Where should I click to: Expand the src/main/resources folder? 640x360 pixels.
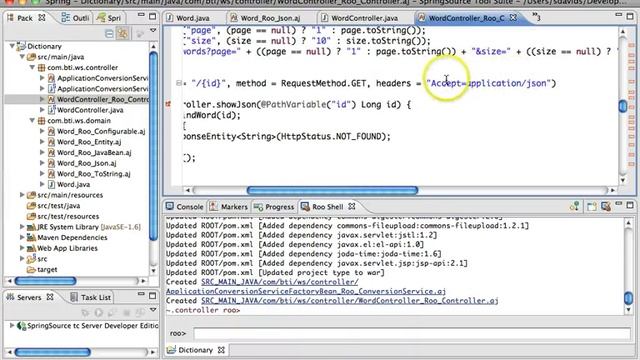point(22,195)
